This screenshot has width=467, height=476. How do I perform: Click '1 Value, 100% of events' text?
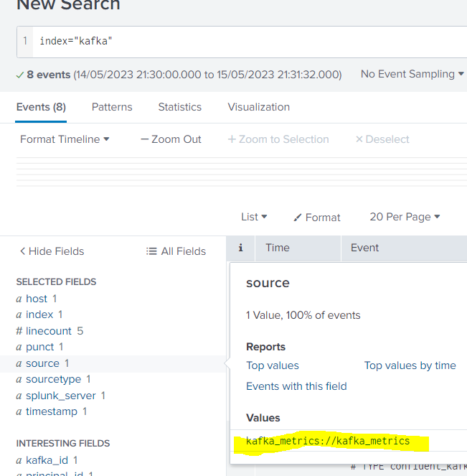tap(303, 315)
